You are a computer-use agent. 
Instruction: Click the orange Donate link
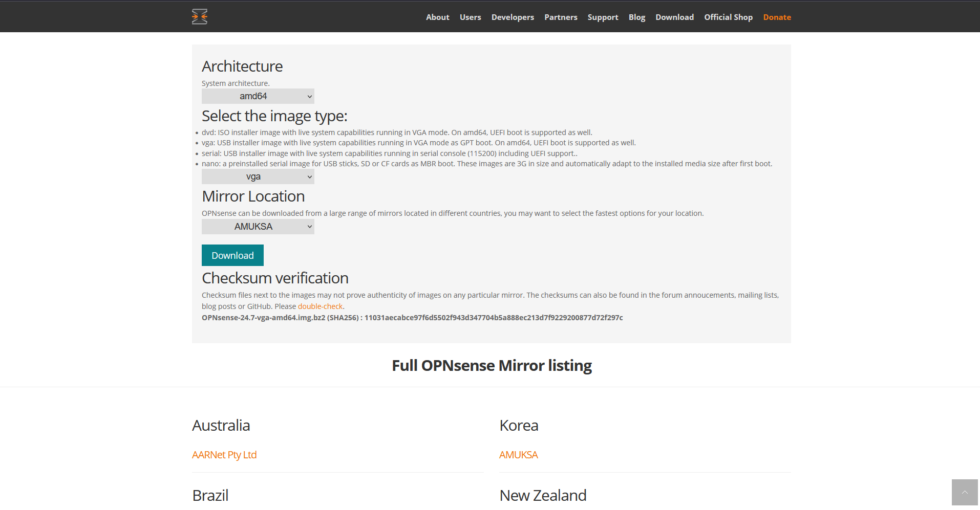(x=777, y=17)
